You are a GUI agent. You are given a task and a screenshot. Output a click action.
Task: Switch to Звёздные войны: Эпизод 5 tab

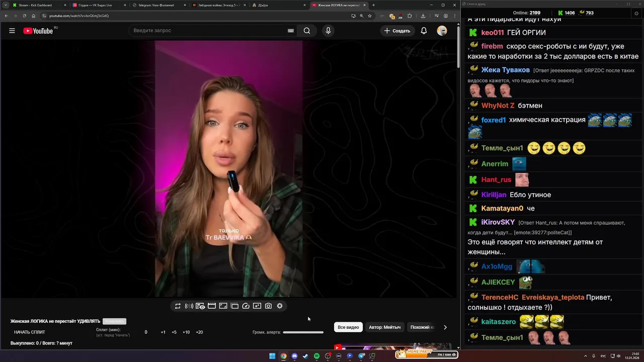click(x=219, y=5)
